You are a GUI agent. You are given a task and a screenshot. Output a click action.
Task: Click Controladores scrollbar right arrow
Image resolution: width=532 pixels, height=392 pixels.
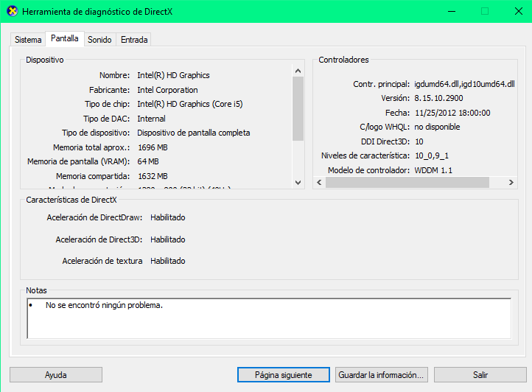pyautogui.click(x=511, y=182)
